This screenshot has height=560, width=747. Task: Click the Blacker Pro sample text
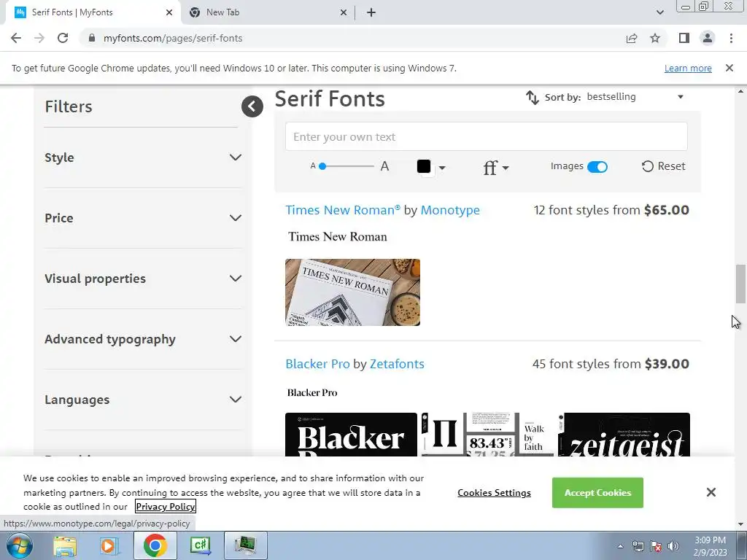point(312,393)
